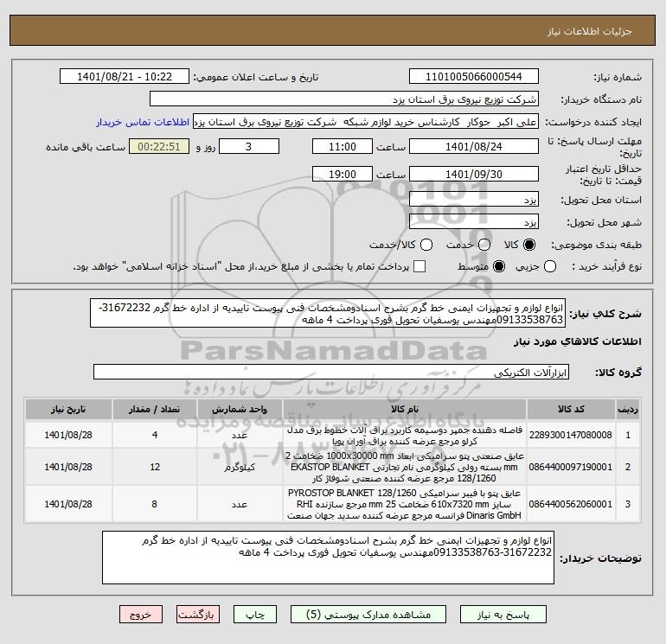Click the نام کالا column header
This screenshot has width=666, height=644.
pos(405,409)
